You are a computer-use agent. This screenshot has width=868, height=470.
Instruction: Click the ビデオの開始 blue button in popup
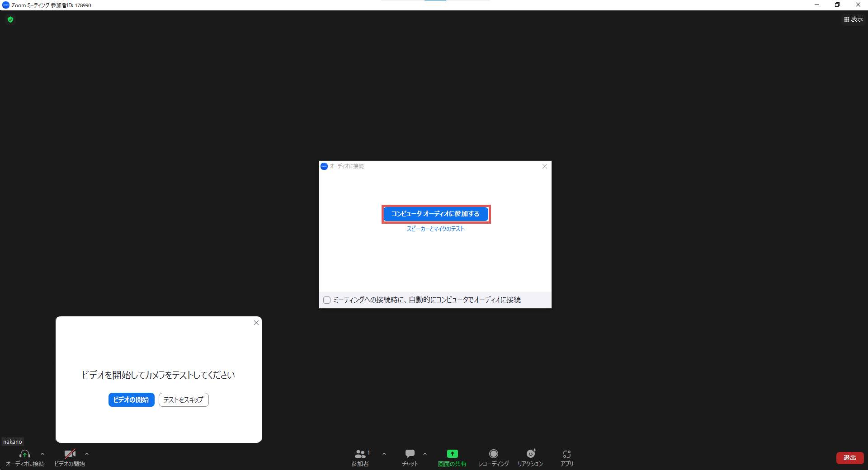131,400
